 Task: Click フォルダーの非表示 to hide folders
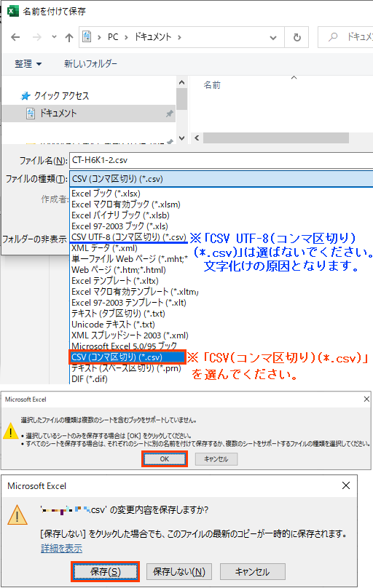tap(34, 239)
